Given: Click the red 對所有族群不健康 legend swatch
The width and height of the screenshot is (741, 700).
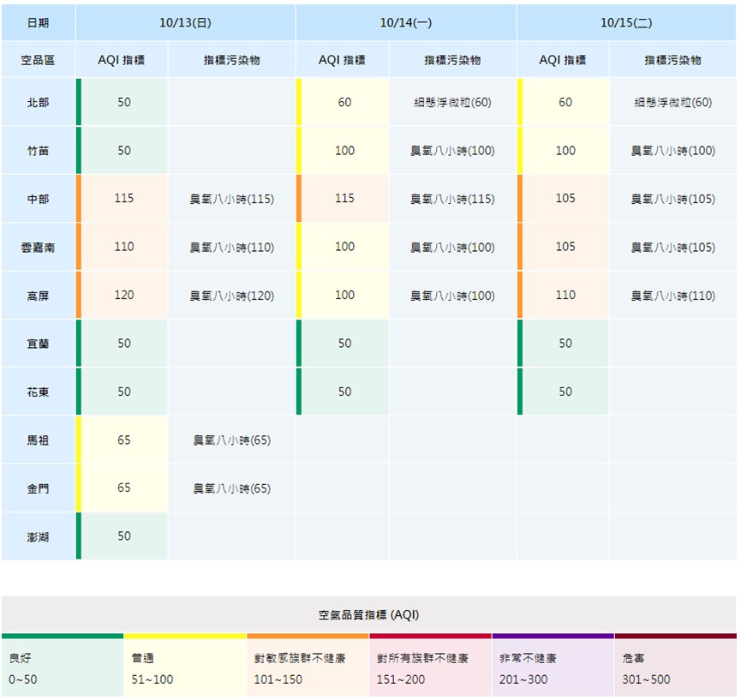Looking at the screenshot, I should pos(430,667).
